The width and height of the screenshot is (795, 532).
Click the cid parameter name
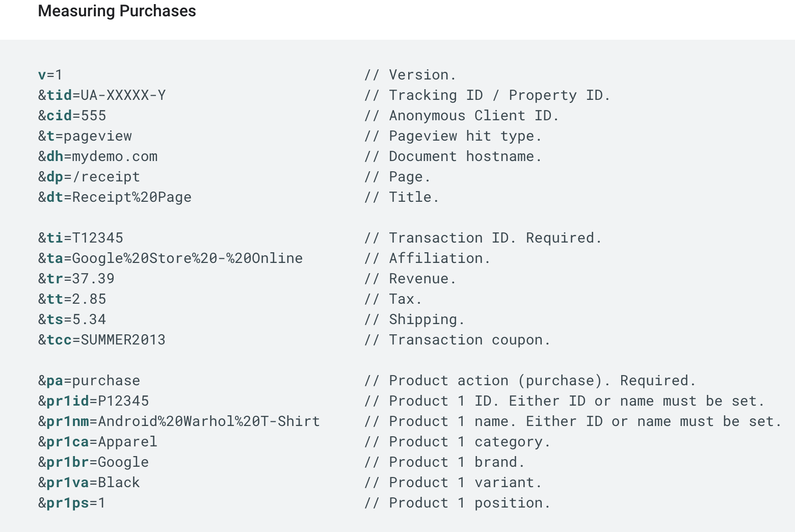click(59, 116)
